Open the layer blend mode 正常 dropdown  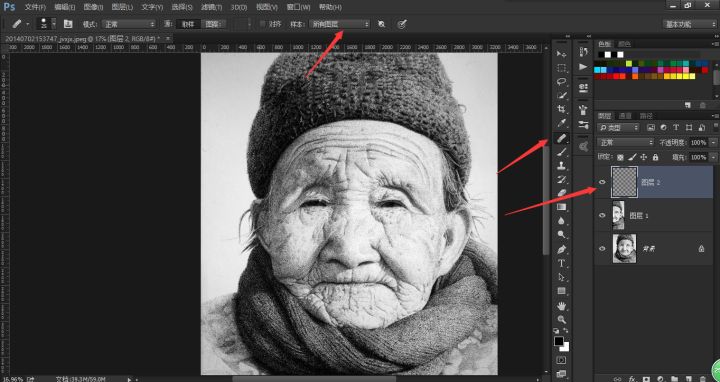coord(625,143)
